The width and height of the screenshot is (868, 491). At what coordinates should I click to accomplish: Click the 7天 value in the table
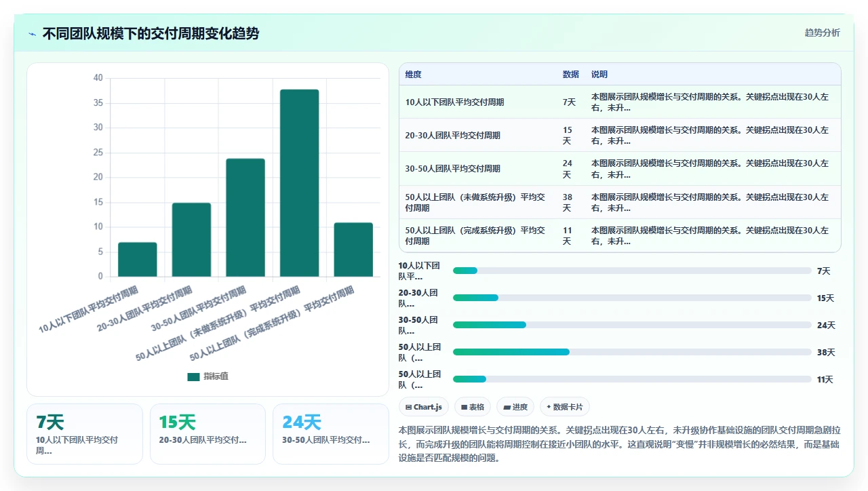point(569,102)
